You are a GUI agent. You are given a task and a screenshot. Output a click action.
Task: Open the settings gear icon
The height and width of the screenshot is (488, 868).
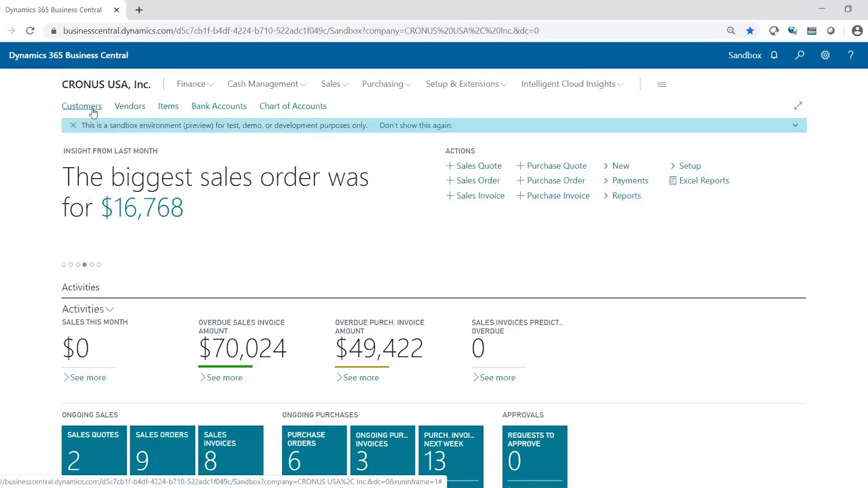(x=825, y=56)
